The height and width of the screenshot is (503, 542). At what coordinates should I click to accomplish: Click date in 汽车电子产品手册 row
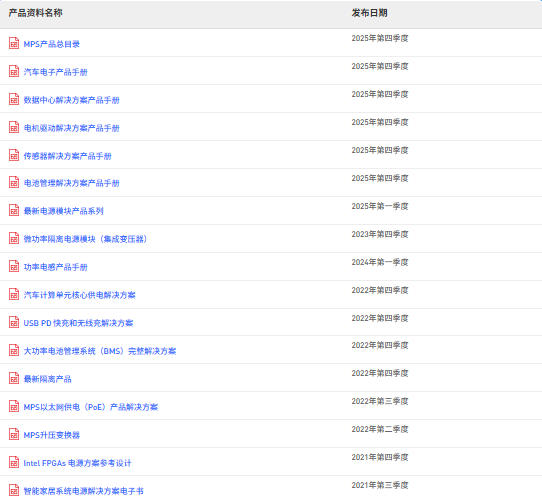tap(380, 66)
